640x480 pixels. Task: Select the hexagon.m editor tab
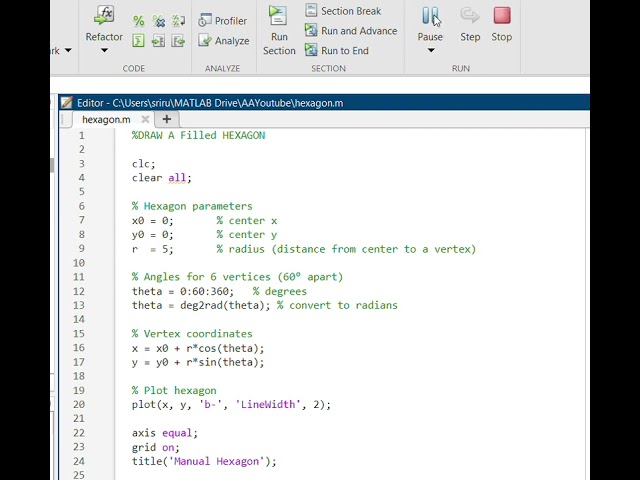106,120
